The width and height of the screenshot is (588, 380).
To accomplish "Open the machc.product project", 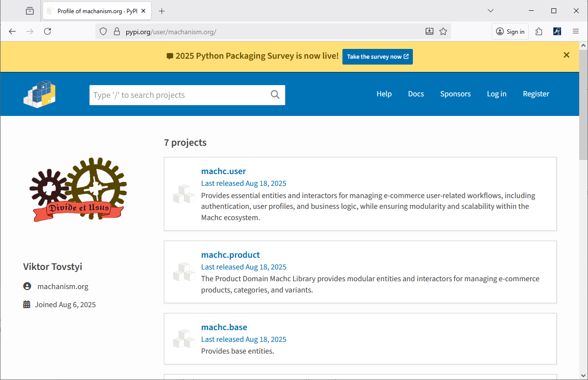I will [x=230, y=255].
